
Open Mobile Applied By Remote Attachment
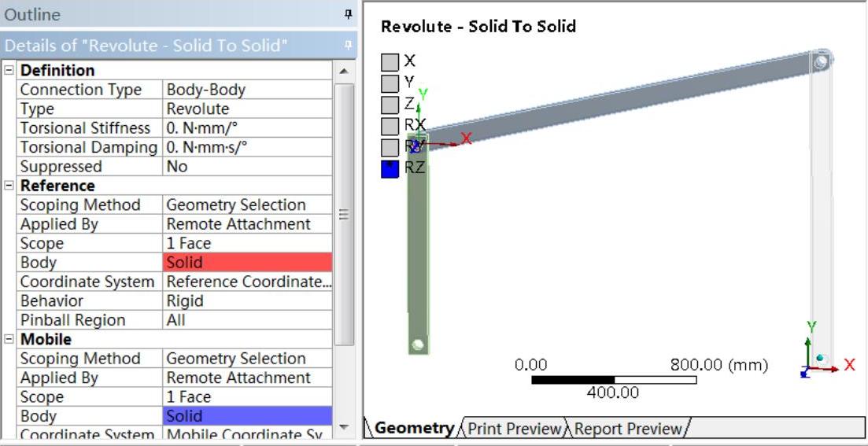[x=247, y=378]
